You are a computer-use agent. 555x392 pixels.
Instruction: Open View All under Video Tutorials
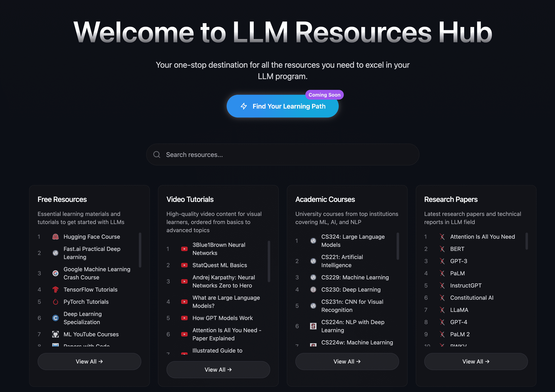(x=218, y=369)
